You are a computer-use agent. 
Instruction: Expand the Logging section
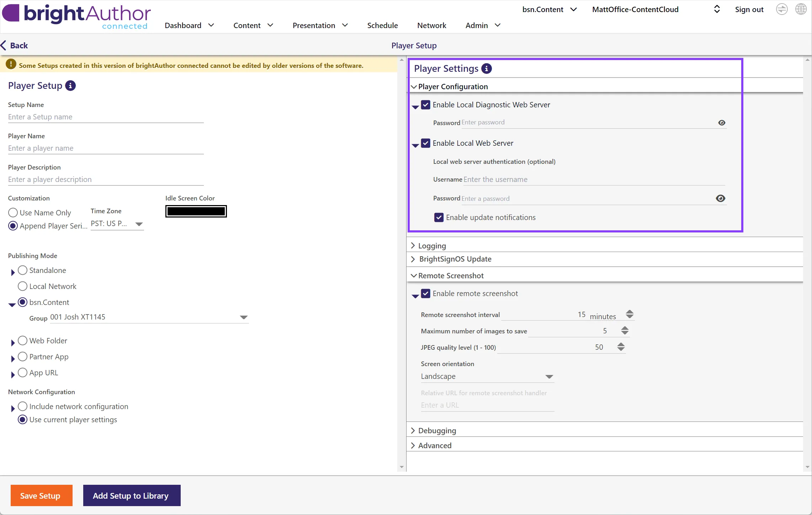click(x=432, y=246)
